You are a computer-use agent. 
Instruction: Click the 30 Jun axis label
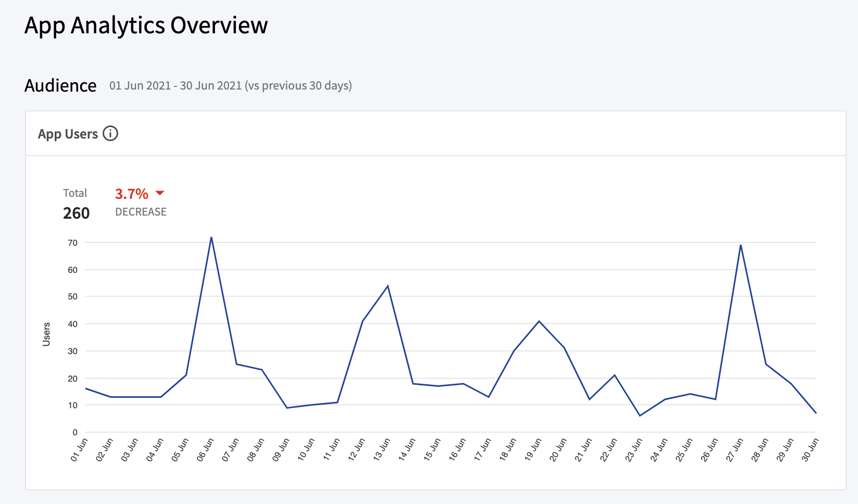pos(810,451)
